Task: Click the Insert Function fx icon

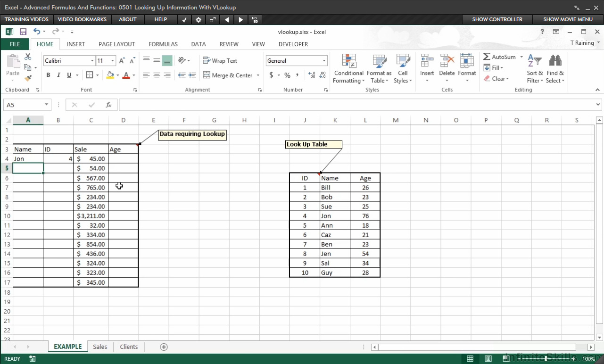Action: [108, 105]
